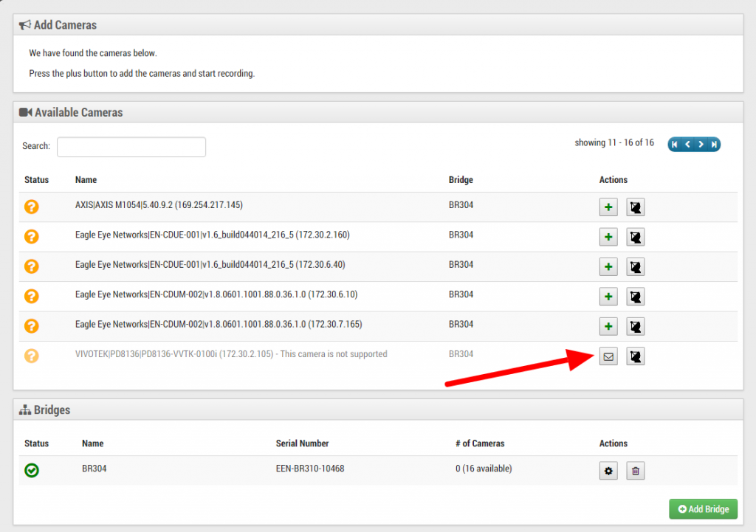The image size is (756, 532).
Task: Click the Bridges panel header
Action: [x=378, y=410]
